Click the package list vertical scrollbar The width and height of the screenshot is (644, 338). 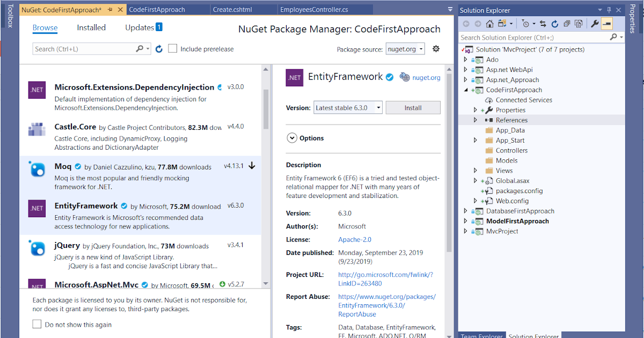(x=266, y=109)
